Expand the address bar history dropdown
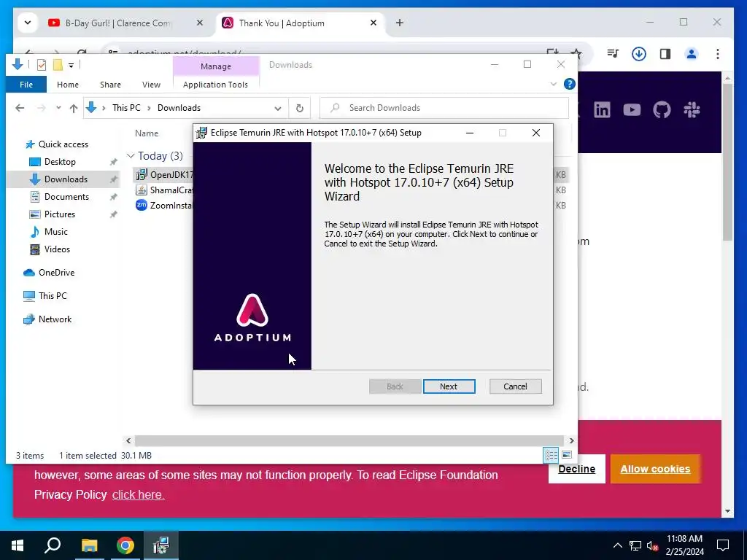Screen dimensions: 747x560 [x=278, y=108]
